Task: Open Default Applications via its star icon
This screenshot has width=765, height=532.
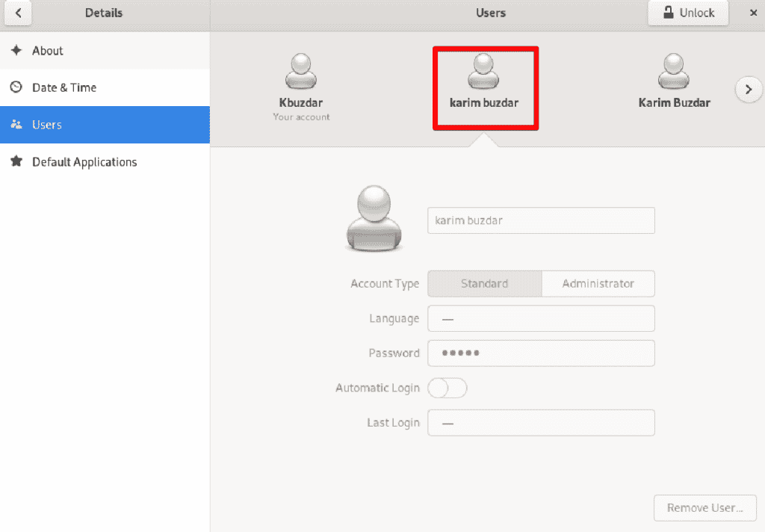Action: pos(17,162)
